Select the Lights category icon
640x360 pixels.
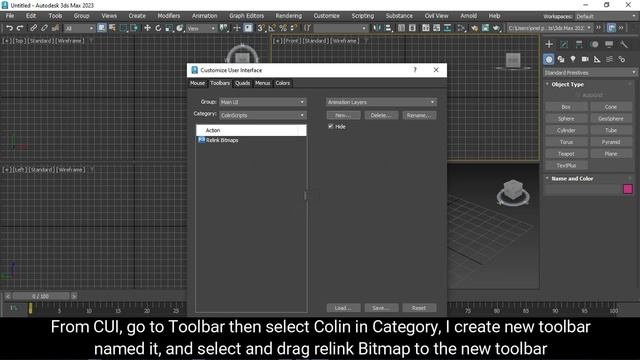point(573,59)
